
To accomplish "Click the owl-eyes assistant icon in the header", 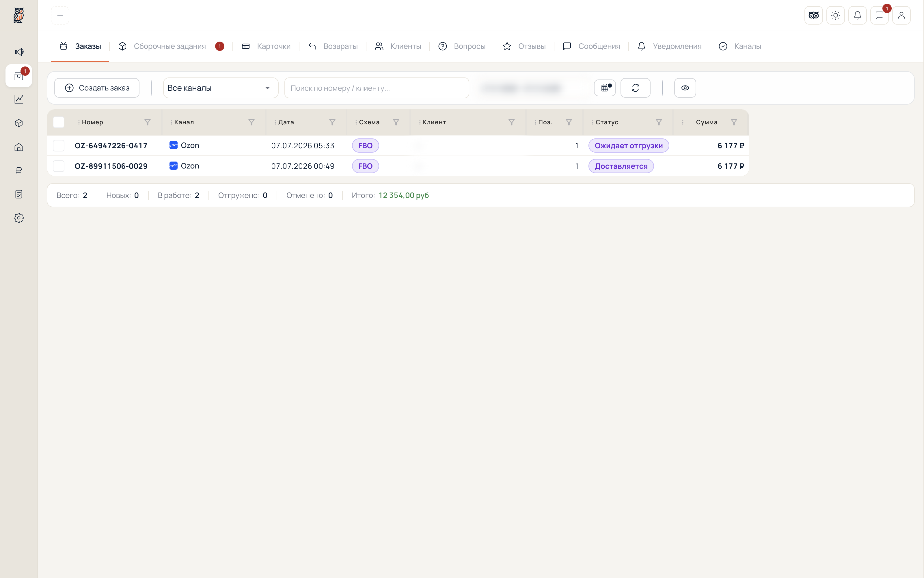I will pos(814,15).
